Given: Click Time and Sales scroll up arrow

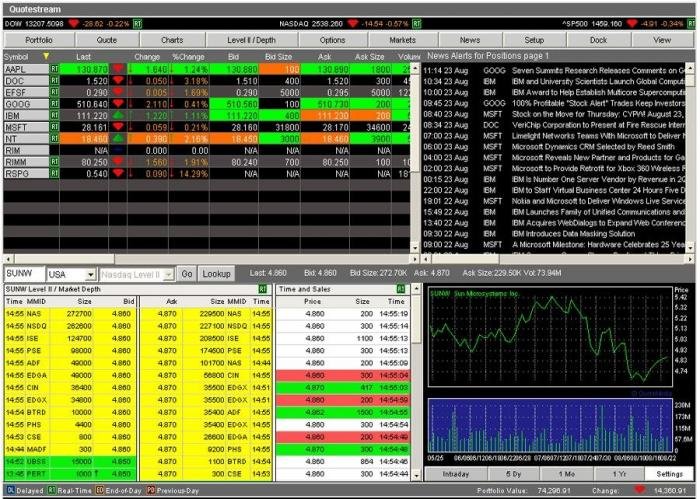Looking at the screenshot, I should (416, 289).
